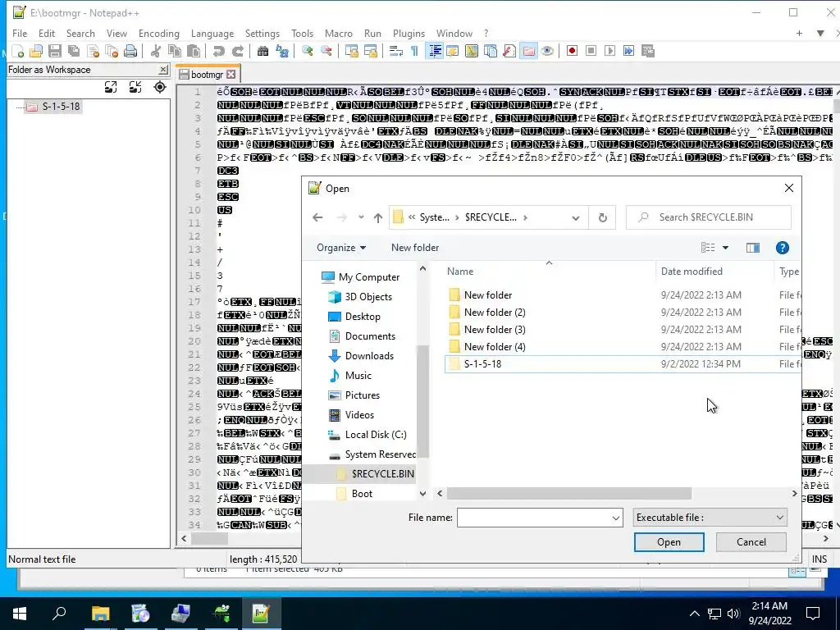Toggle Synchronize Horizontal Scrolling
Viewport: 840px width, 630px height.
[370, 51]
